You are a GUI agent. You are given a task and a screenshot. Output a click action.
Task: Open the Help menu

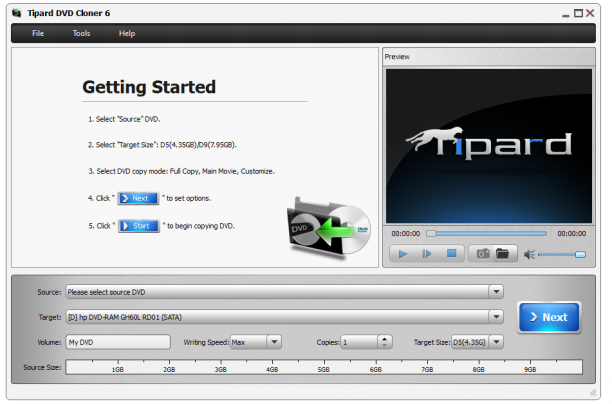point(127,34)
